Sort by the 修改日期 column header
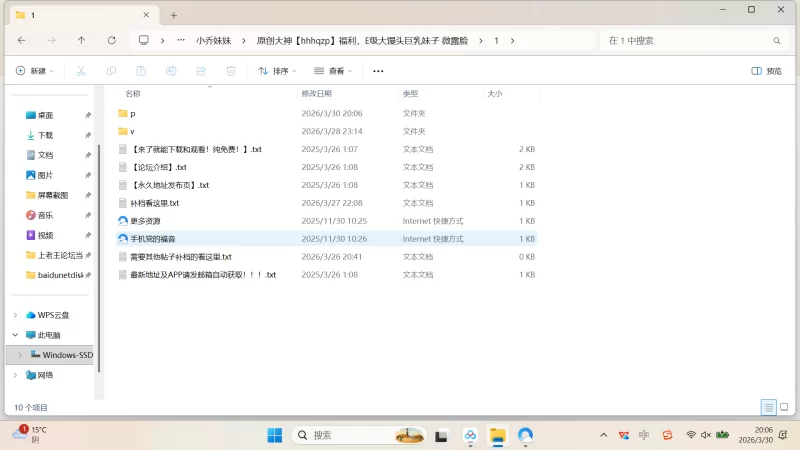The height and width of the screenshot is (450, 800). click(x=316, y=93)
